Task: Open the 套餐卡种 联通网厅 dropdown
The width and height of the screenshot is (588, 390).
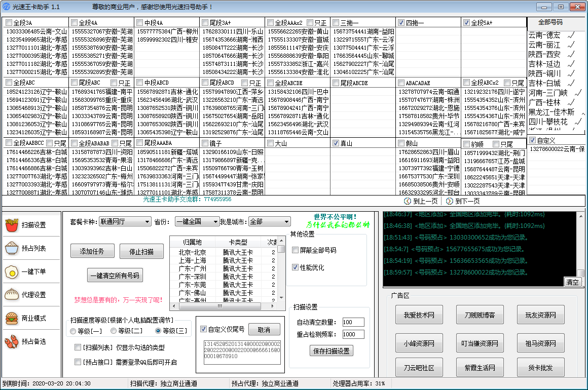Action: pos(125,222)
